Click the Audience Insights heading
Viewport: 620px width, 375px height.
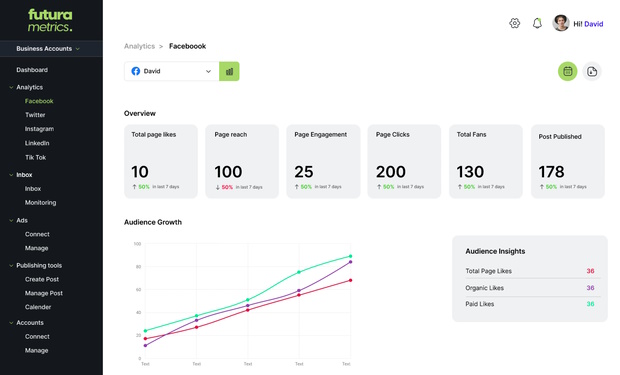(x=495, y=251)
